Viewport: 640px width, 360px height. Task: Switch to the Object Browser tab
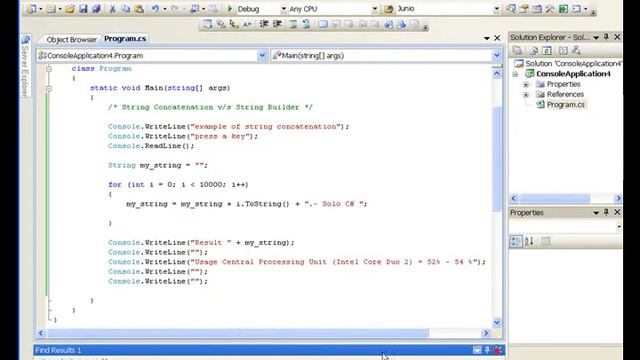[x=71, y=39]
